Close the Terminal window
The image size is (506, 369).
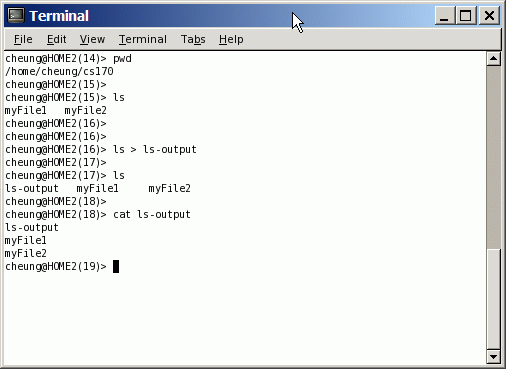(x=489, y=16)
